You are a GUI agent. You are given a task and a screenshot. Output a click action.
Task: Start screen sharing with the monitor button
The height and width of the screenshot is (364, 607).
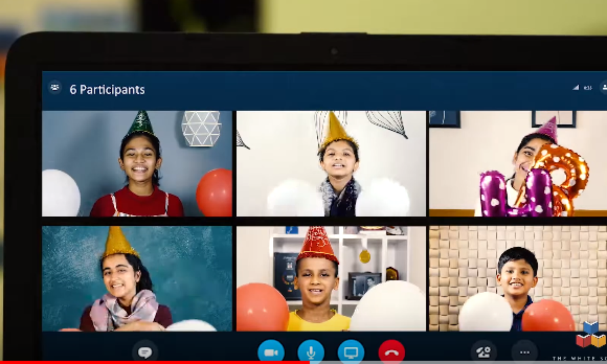tap(351, 352)
